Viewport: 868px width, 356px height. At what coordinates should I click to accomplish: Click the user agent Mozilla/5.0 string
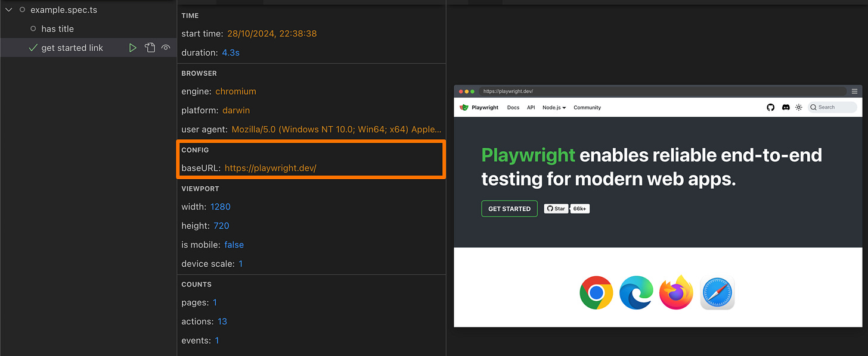(336, 129)
